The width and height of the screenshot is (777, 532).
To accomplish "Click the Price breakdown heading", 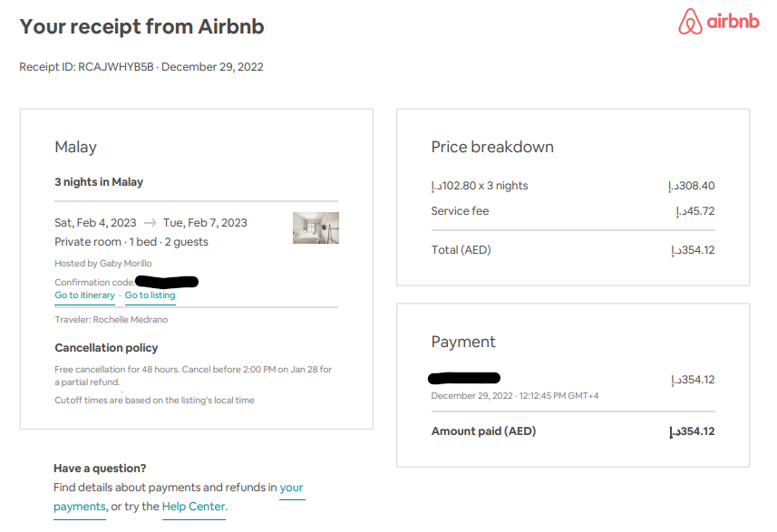I will pyautogui.click(x=492, y=147).
